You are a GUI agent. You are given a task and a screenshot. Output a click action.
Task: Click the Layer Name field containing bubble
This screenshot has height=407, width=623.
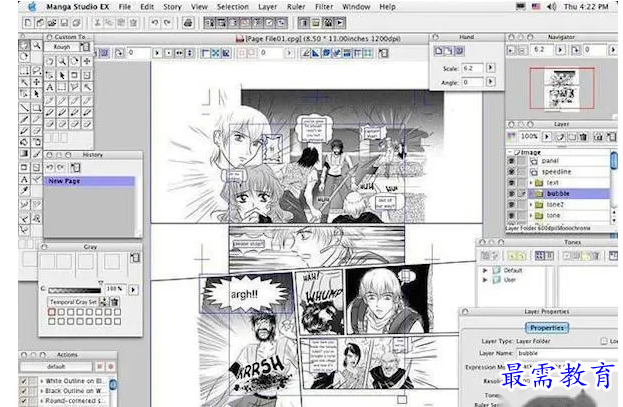click(568, 353)
